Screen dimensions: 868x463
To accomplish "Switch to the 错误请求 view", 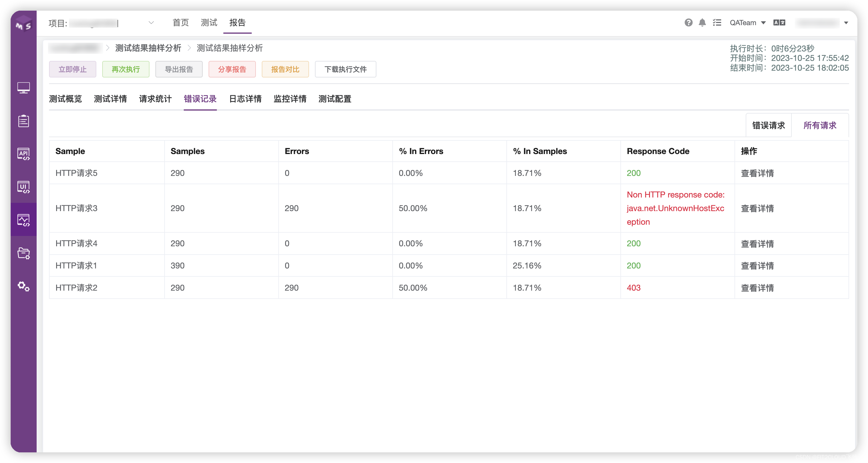I will pyautogui.click(x=768, y=125).
